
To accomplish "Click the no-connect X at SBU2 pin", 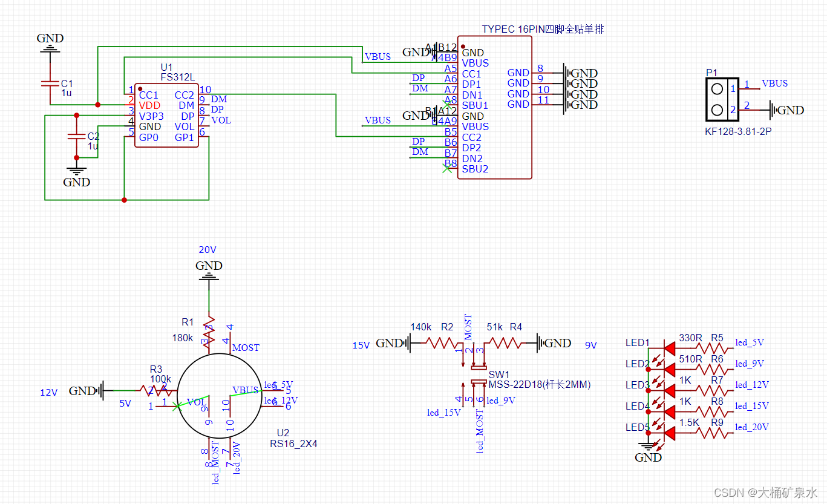I will (447, 169).
